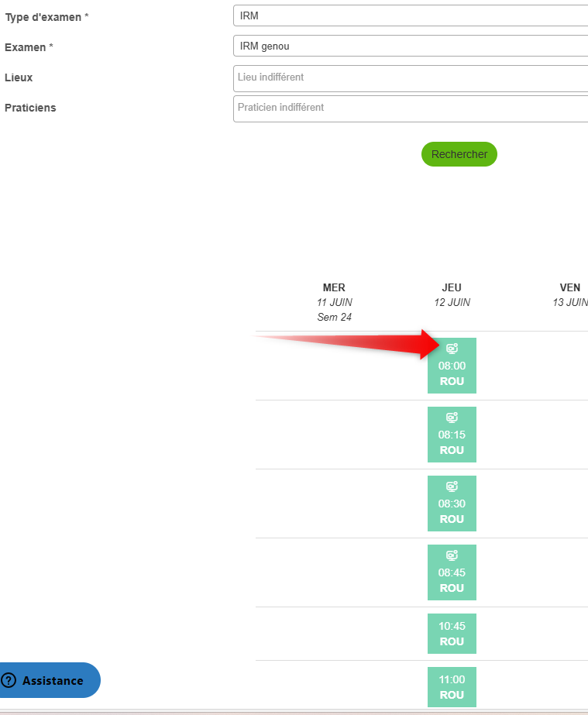Expand the Lieux selection field
Screen dimensions: 588x715
click(411, 78)
